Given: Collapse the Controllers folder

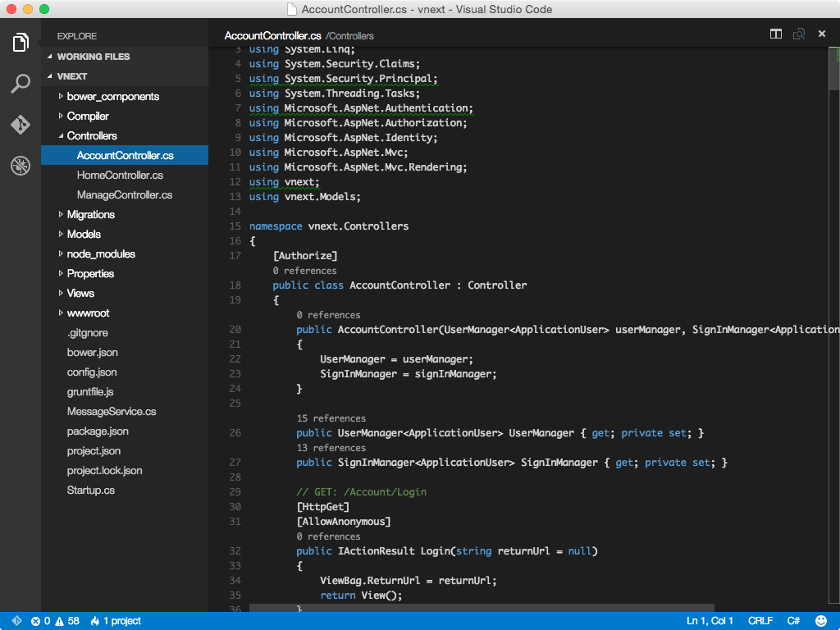Looking at the screenshot, I should pos(125,136).
